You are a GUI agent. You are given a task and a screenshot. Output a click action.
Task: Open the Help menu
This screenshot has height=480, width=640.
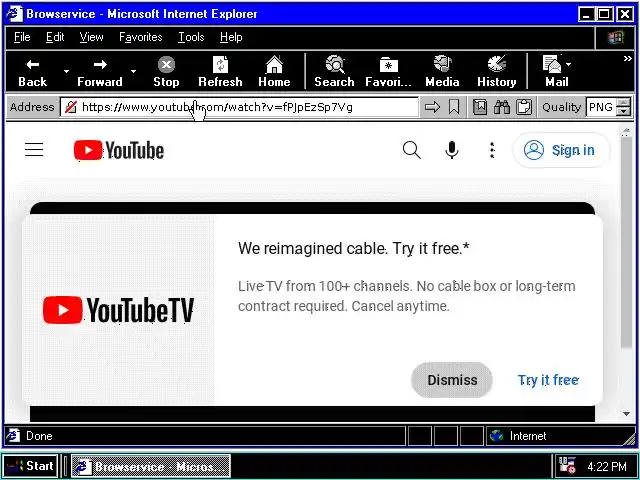231,37
